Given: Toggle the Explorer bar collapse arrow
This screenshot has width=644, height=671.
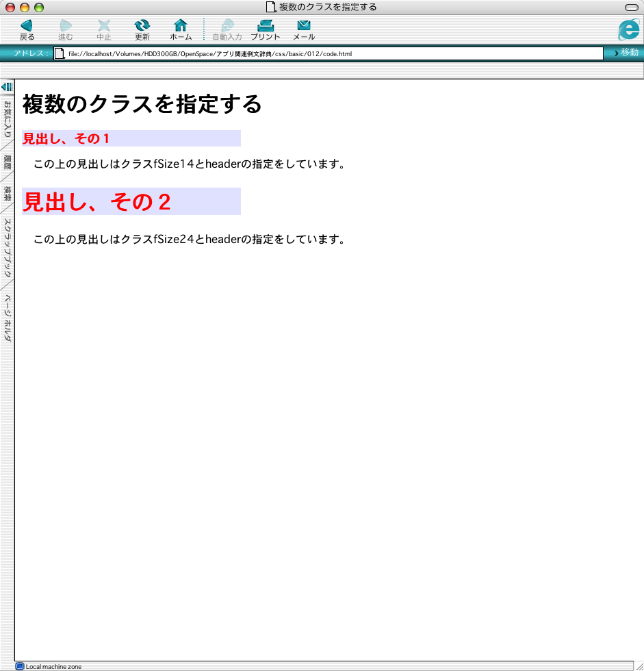Looking at the screenshot, I should click(7, 87).
